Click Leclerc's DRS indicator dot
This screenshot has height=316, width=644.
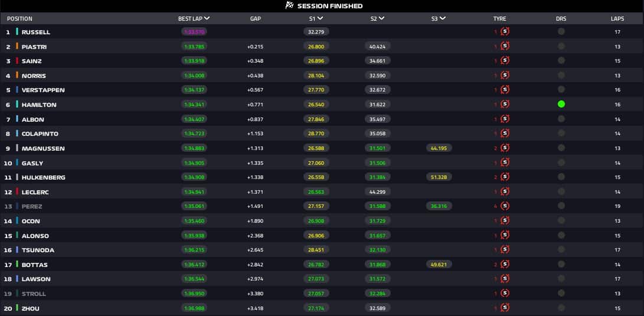[561, 191]
